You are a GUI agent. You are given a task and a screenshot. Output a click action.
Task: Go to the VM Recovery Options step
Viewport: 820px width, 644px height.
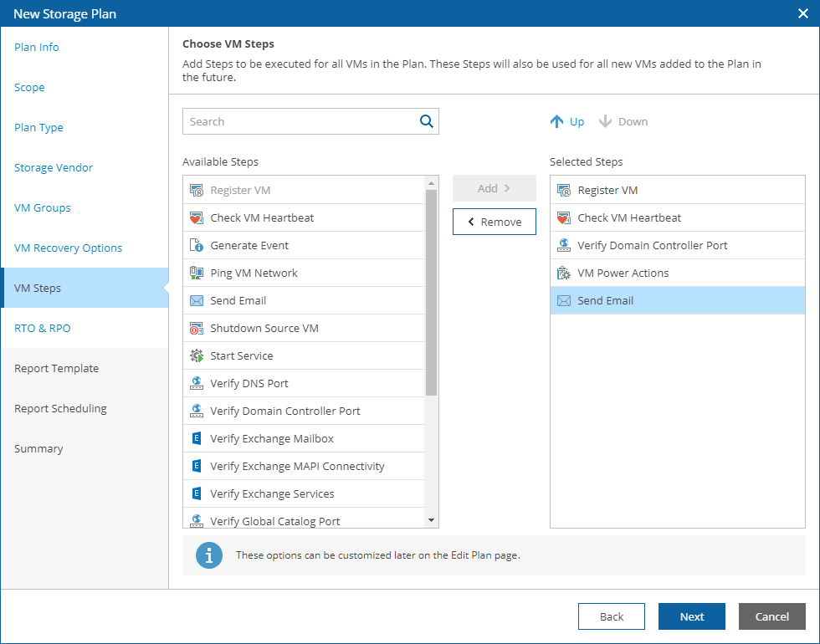68,248
